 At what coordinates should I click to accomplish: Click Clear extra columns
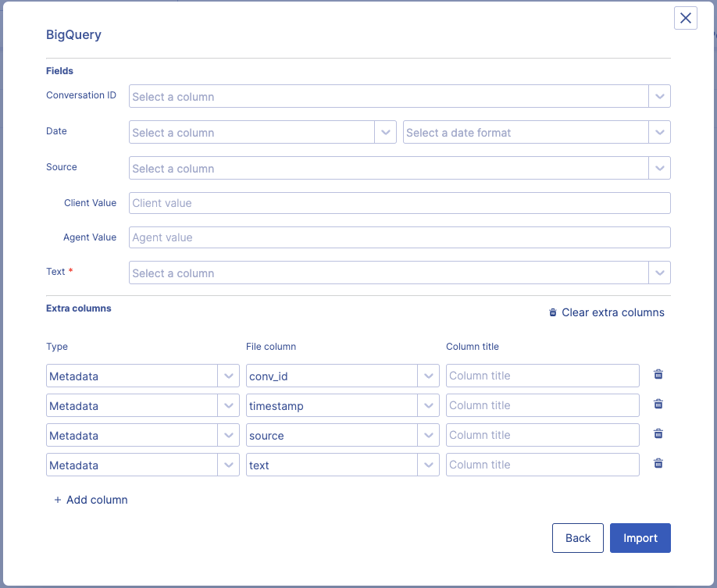coord(607,312)
